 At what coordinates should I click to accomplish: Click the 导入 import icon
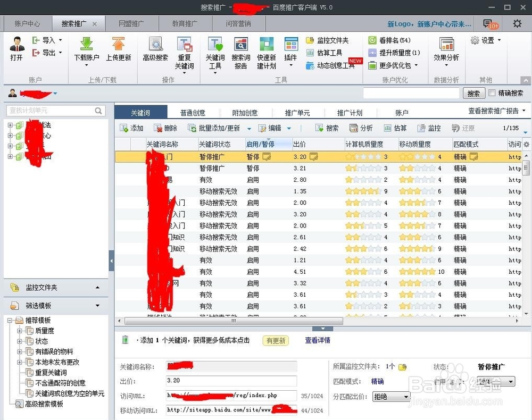[x=36, y=40]
